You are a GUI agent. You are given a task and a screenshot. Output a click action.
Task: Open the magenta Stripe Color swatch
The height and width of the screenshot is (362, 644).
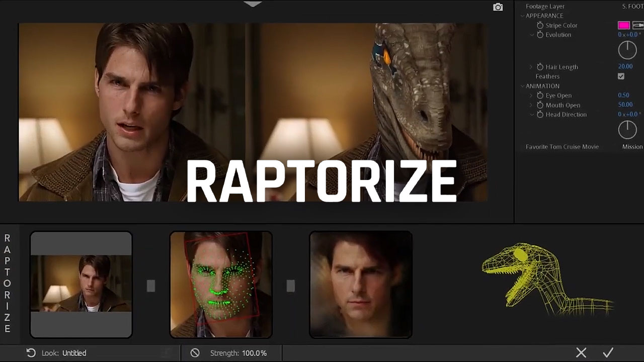click(x=624, y=25)
